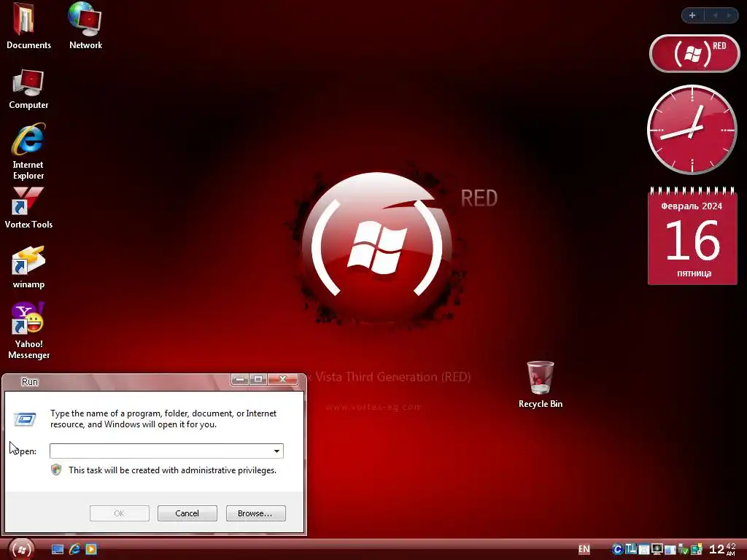Click the Cancel button in Run dialog
The image size is (747, 560).
pyautogui.click(x=187, y=513)
